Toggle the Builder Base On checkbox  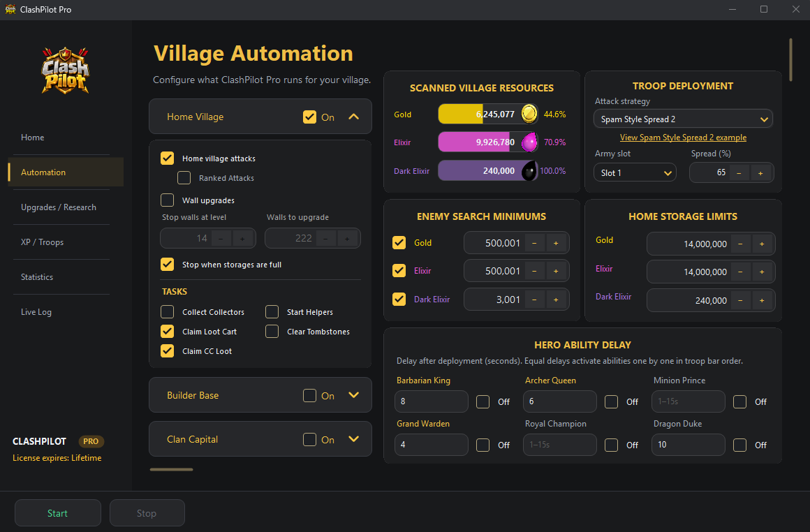309,395
